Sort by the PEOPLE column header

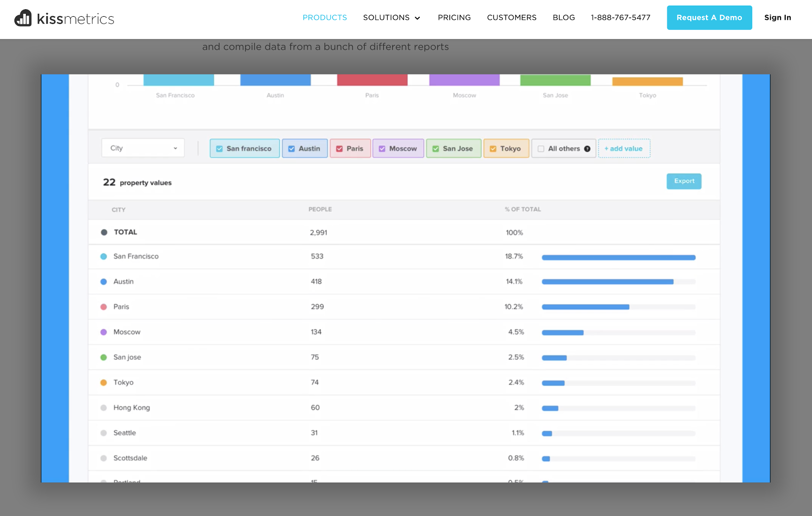click(x=320, y=210)
